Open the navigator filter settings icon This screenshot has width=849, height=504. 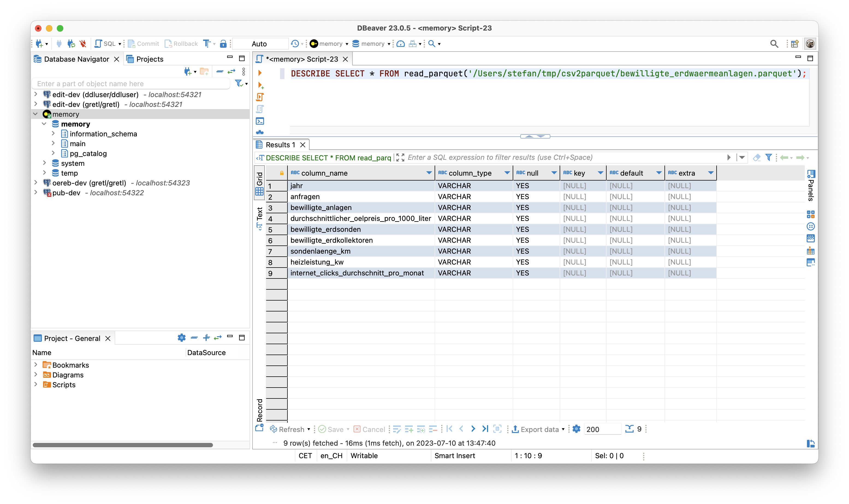click(239, 83)
